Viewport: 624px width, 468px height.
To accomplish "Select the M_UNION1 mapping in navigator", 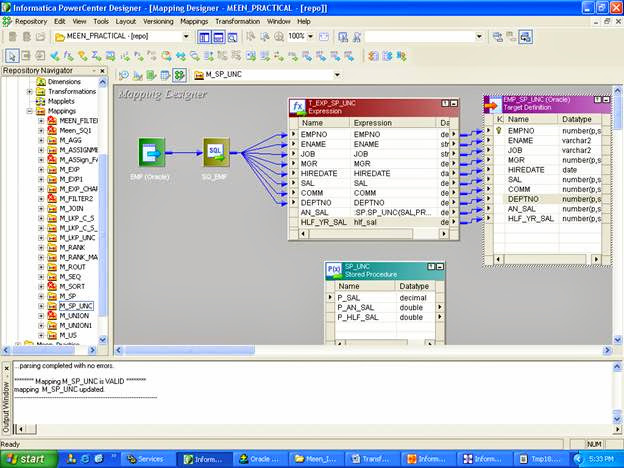I will (76, 326).
